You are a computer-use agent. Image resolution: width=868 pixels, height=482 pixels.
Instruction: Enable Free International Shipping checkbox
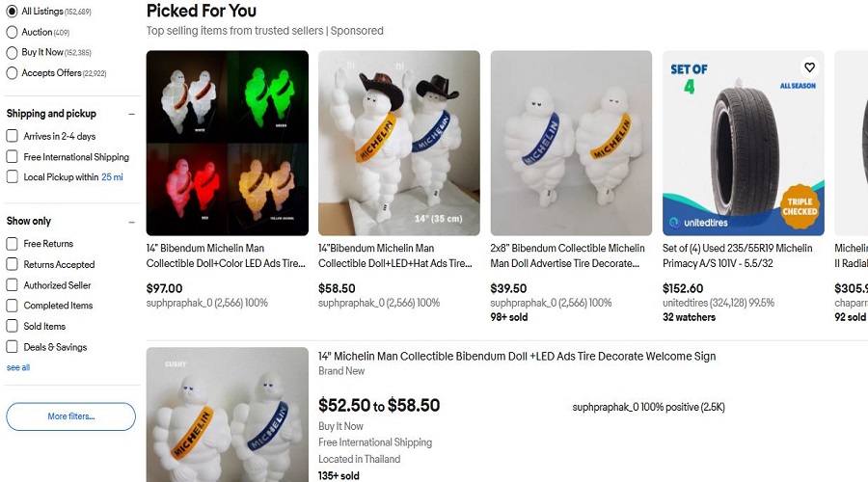[x=13, y=157]
